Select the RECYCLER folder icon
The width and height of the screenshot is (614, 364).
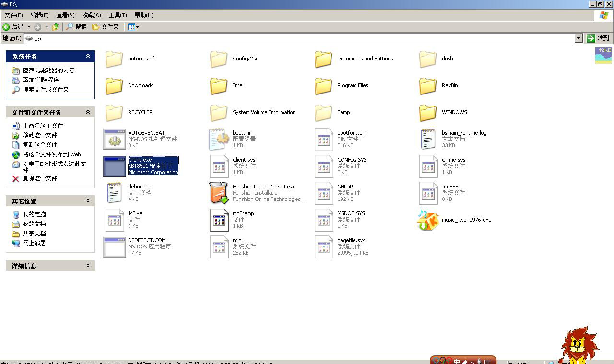(x=114, y=113)
